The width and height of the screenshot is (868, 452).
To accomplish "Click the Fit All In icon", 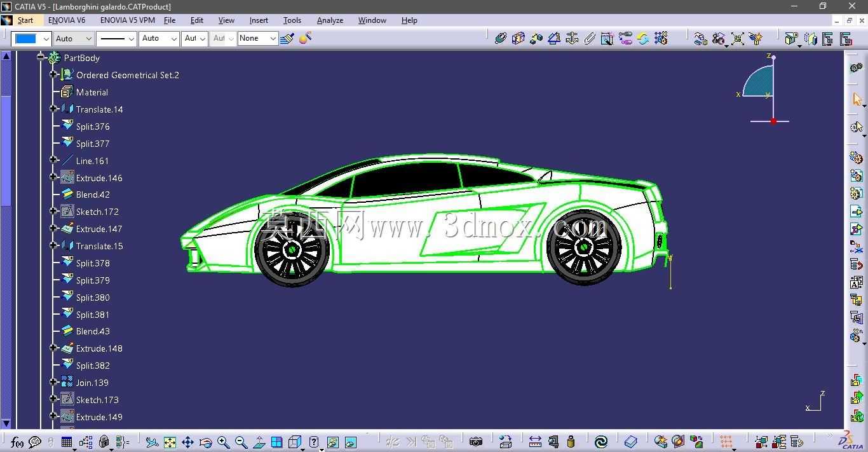I will (170, 442).
